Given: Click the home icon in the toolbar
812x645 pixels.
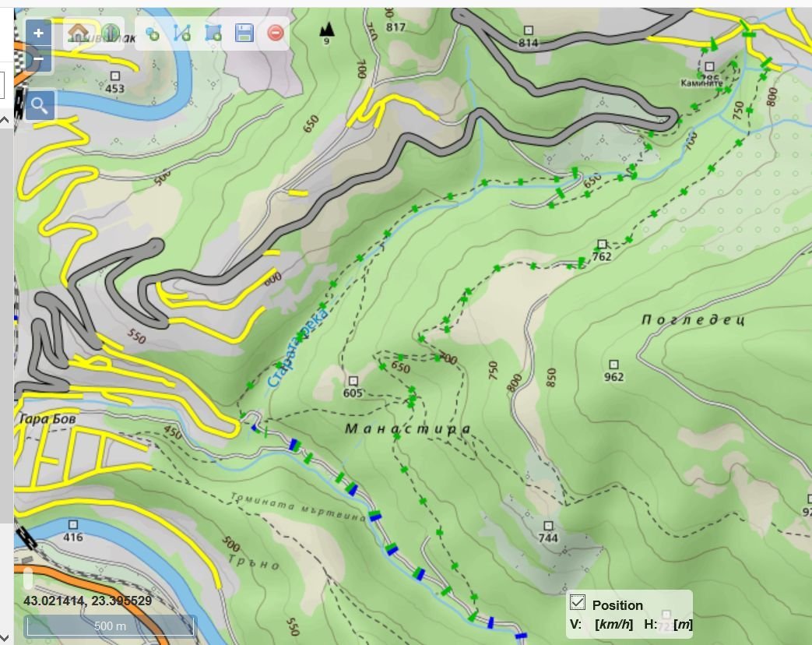Looking at the screenshot, I should click(78, 33).
